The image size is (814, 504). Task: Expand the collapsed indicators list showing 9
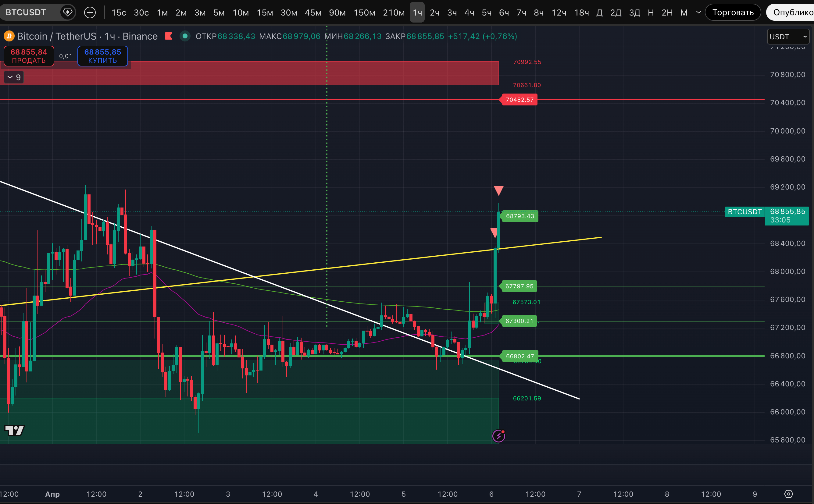(14, 77)
